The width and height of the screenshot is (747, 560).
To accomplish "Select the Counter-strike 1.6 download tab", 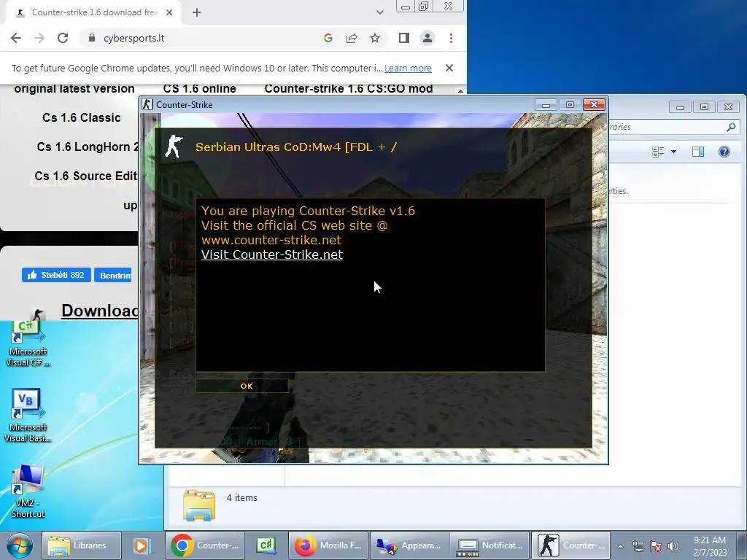I will click(x=94, y=13).
